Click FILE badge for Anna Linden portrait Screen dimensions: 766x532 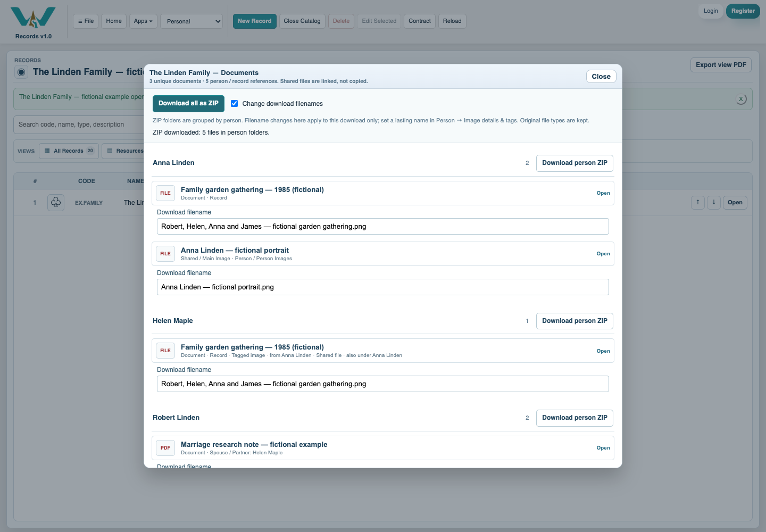tap(165, 254)
